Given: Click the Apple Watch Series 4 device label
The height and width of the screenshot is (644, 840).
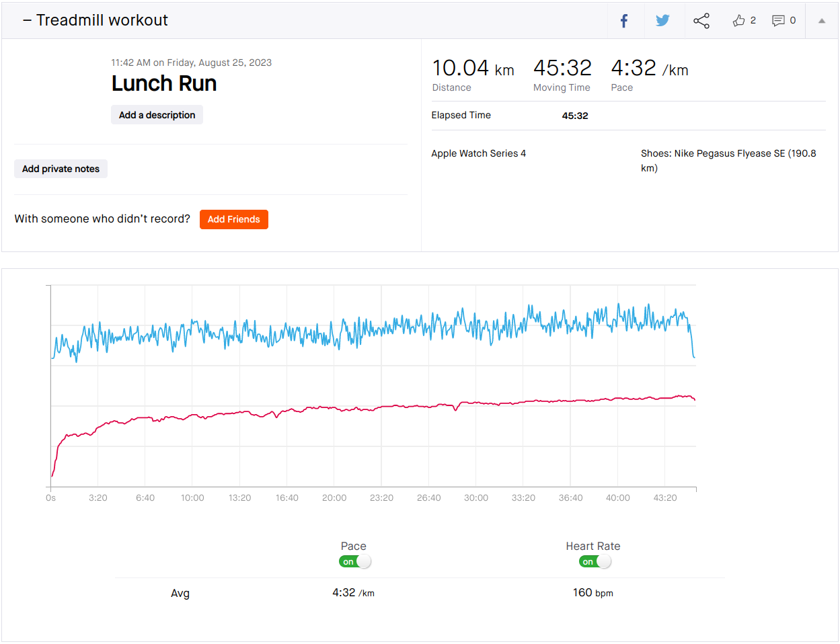Looking at the screenshot, I should [x=478, y=154].
